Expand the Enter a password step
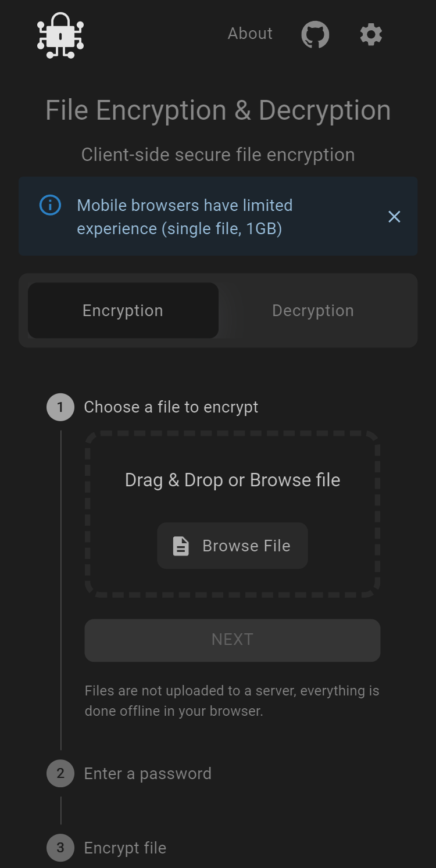 click(x=148, y=774)
